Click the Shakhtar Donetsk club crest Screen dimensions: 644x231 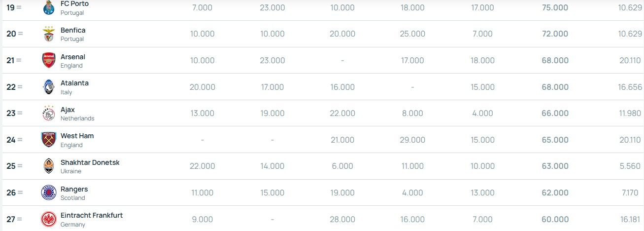click(x=48, y=166)
